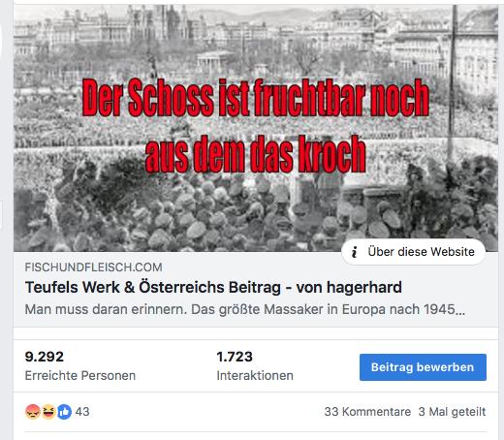View the 33 Kommentare
This screenshot has height=440, width=504.
click(x=367, y=412)
